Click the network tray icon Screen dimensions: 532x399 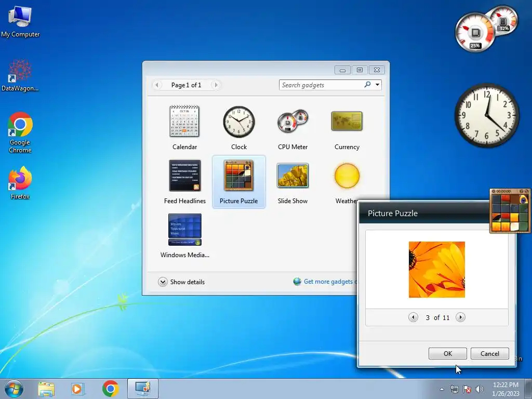454,389
